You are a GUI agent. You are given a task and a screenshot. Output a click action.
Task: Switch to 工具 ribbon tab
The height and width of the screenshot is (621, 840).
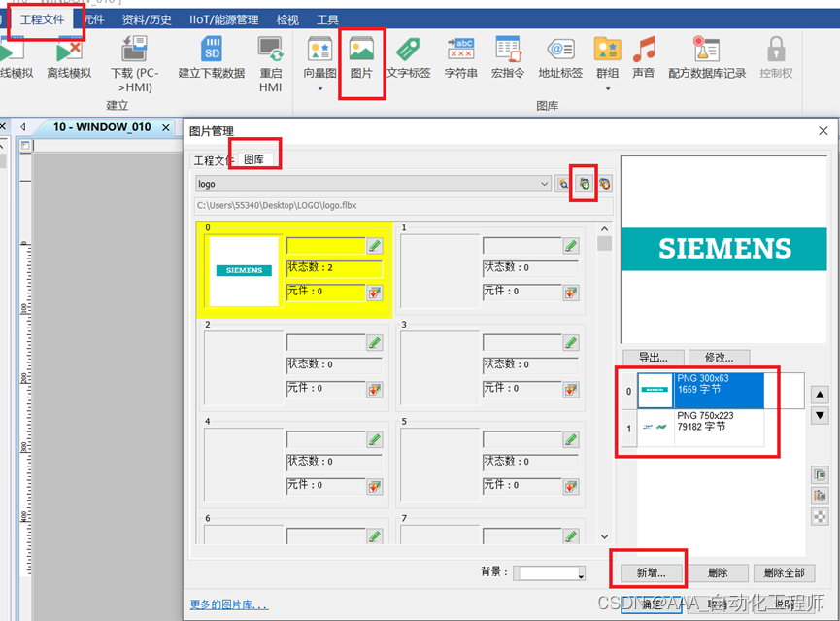(x=327, y=19)
